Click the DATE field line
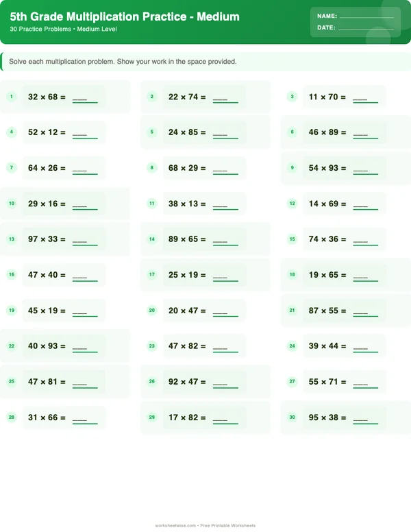 click(x=366, y=29)
